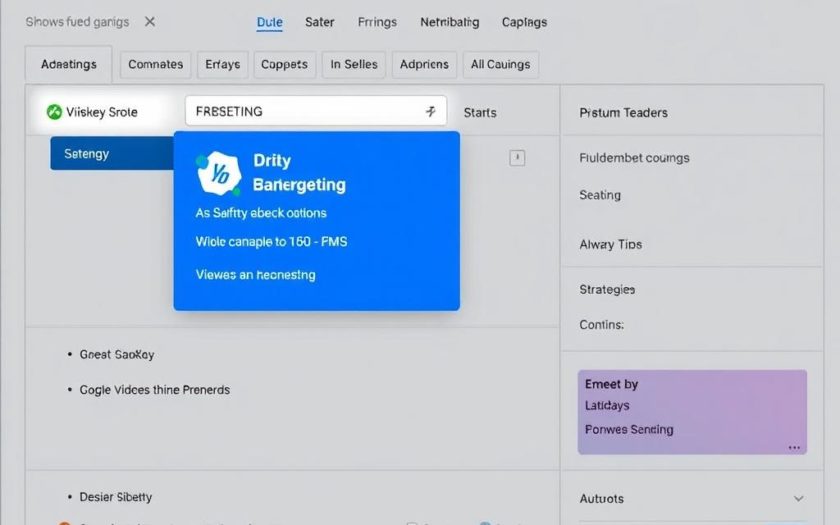The width and height of the screenshot is (840, 525).
Task: Click the green Viiskey Srote logo icon
Action: click(54, 112)
